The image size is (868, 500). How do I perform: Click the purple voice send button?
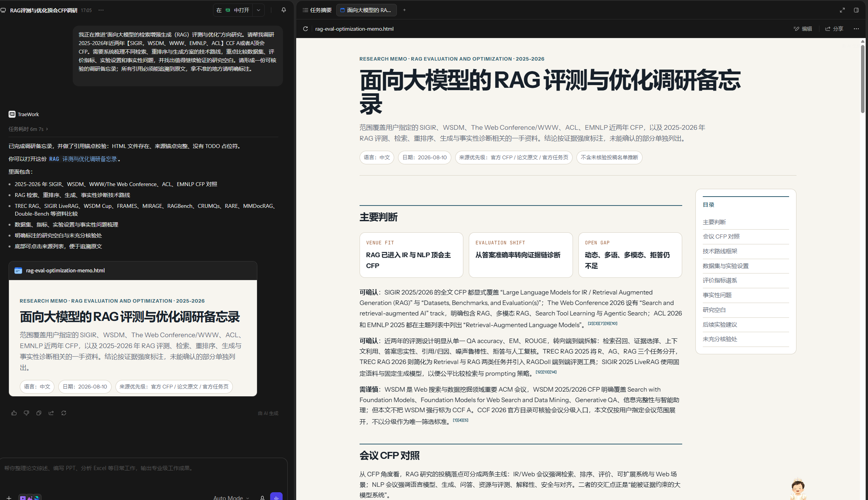(276, 497)
